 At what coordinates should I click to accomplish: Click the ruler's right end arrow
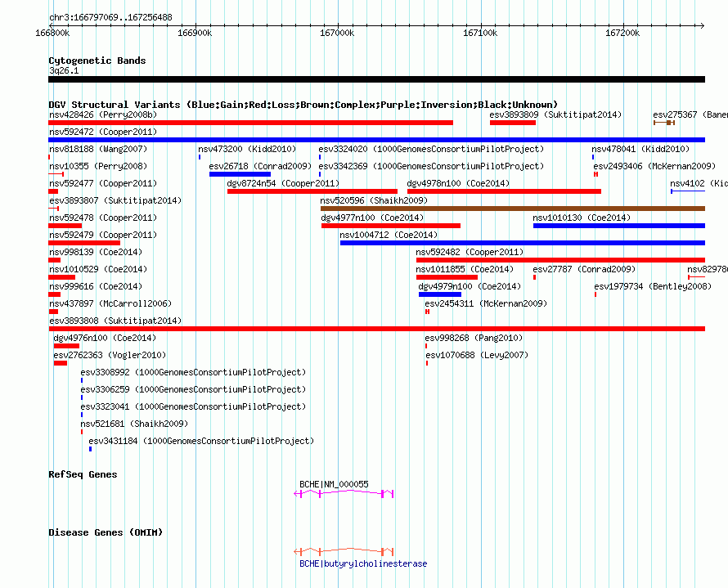(x=703, y=25)
